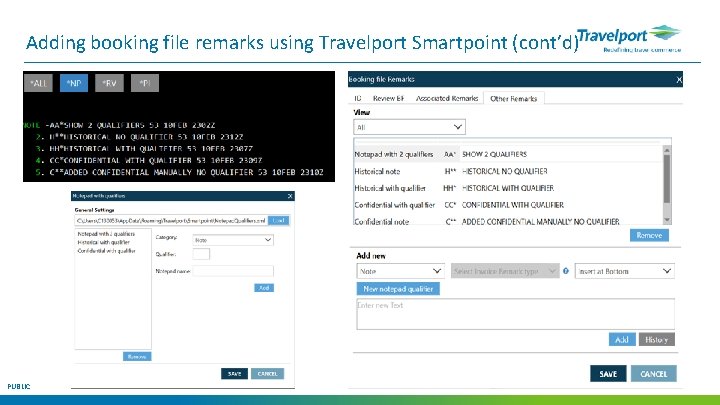Click the Notepad name input field
The image size is (720, 405).
point(233,271)
